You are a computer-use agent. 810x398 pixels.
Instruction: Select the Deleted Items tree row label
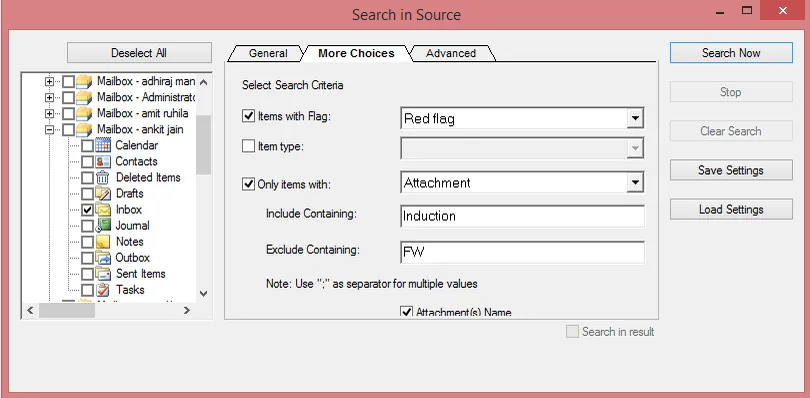(148, 177)
